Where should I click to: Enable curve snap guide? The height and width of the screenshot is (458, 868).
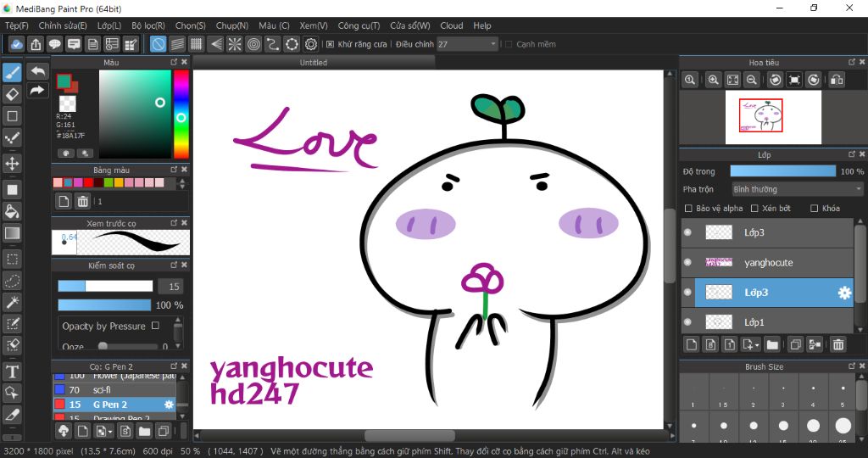(x=272, y=44)
